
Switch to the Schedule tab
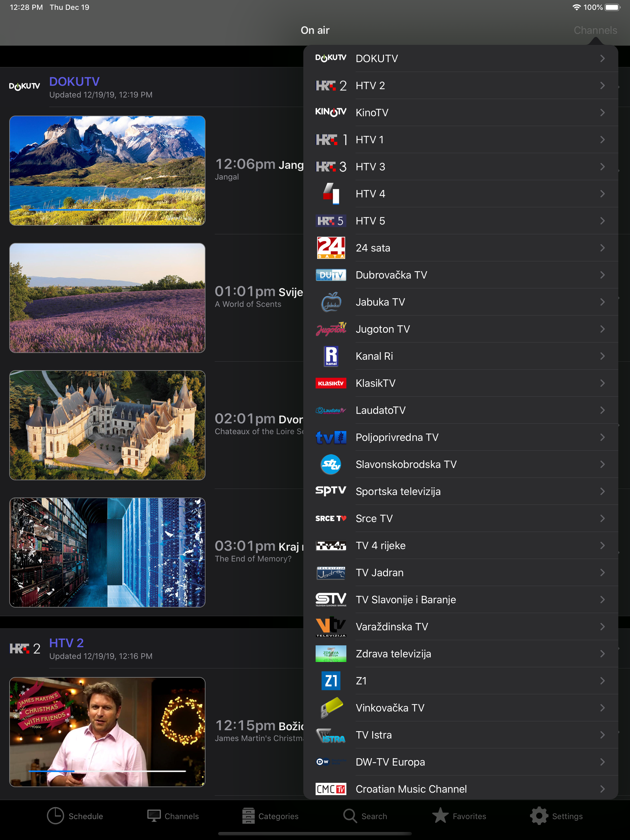coord(75,816)
